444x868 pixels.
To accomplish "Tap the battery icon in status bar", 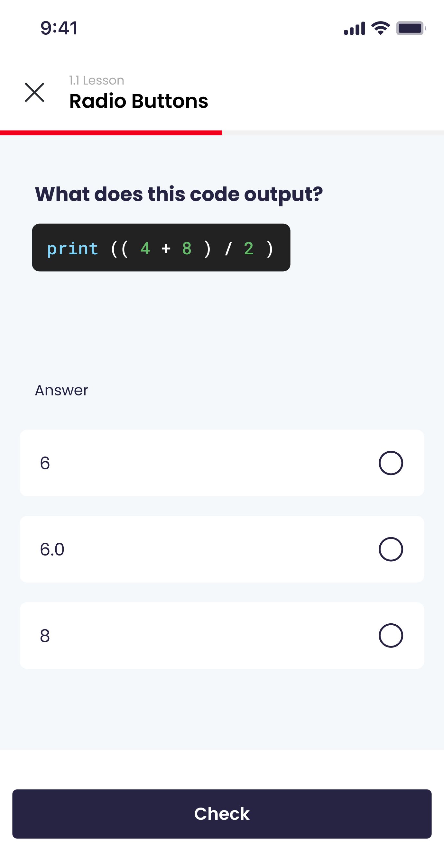I will (411, 28).
